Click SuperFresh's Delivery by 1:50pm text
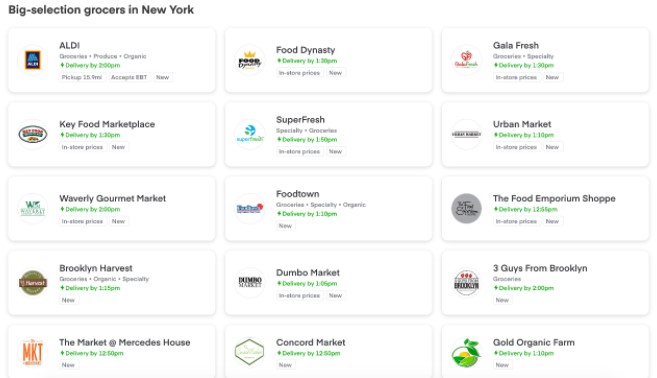 tap(307, 140)
